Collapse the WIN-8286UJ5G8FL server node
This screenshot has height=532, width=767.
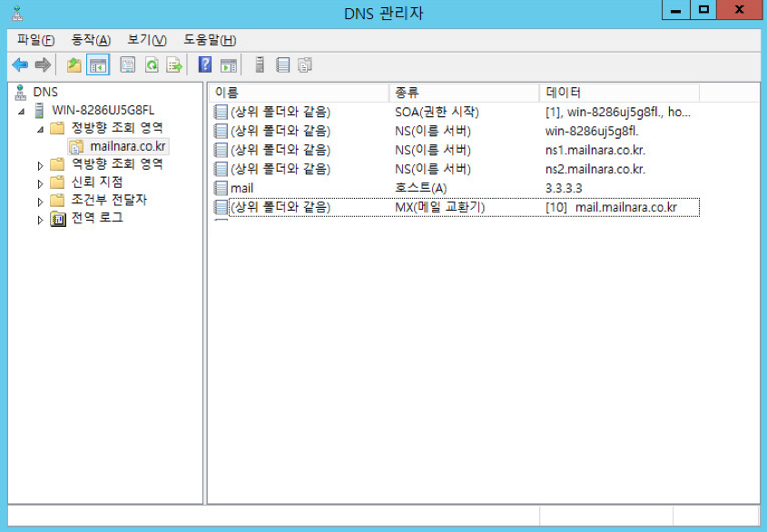pos(22,112)
